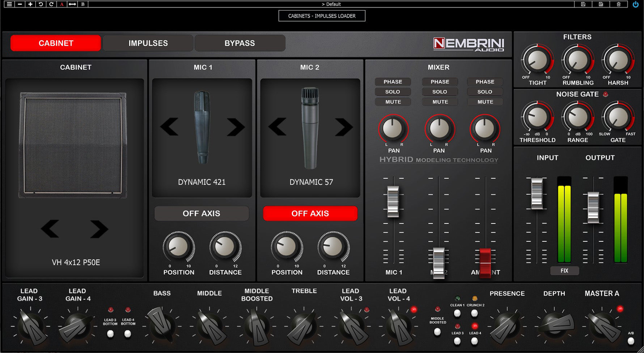Click the TIGHT filter knob
644x353 pixels.
tap(537, 60)
